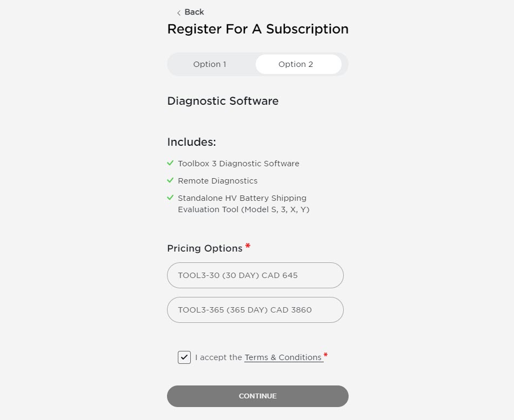The width and height of the screenshot is (514, 420).
Task: Click green checkmark beside Remote Diagnostics
Action: [x=170, y=180]
